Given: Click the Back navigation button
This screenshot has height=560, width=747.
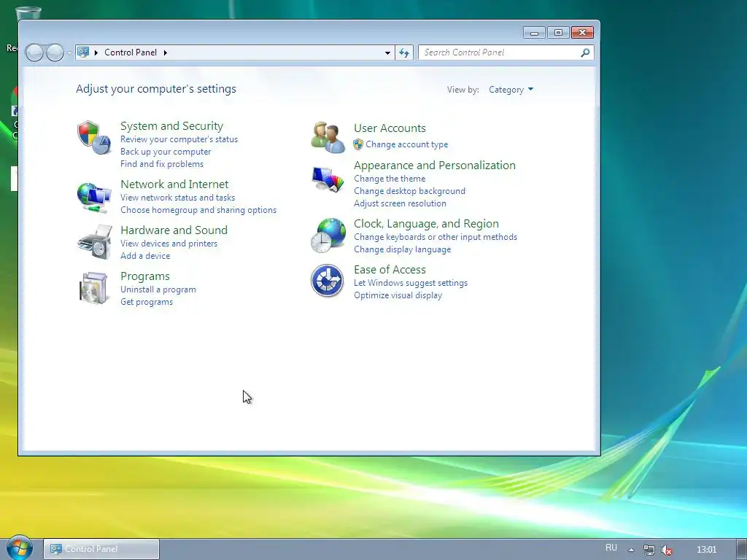Looking at the screenshot, I should coord(34,52).
